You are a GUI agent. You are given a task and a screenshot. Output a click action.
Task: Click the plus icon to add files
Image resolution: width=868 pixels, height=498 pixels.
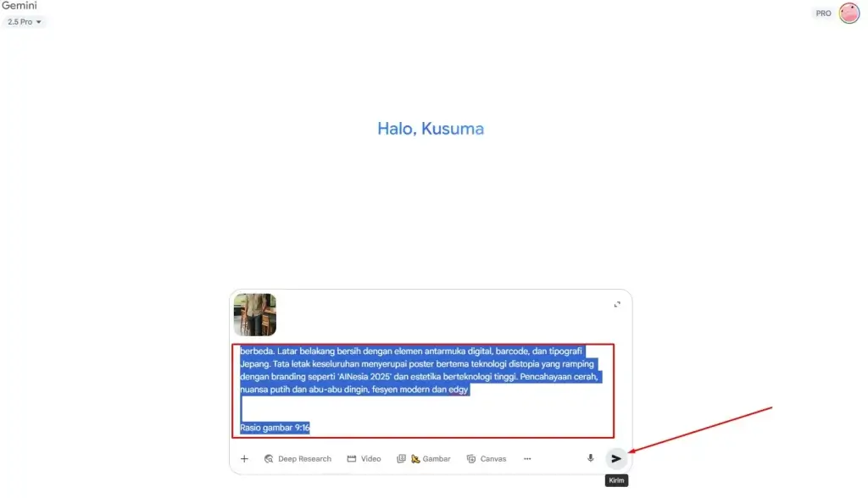click(x=244, y=459)
